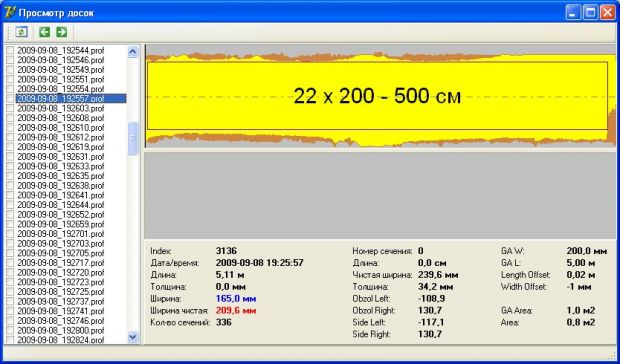The width and height of the screenshot is (620, 364).
Task: Select file 2009-09-08_192641.prof
Action: pos(61,195)
